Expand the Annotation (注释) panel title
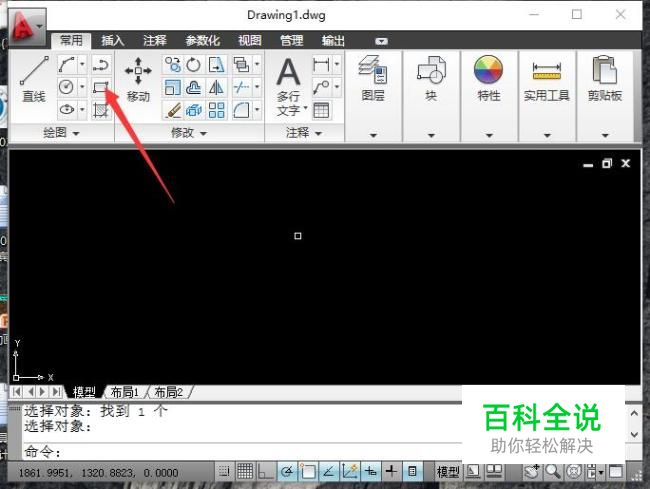The height and width of the screenshot is (489, 650). (304, 133)
